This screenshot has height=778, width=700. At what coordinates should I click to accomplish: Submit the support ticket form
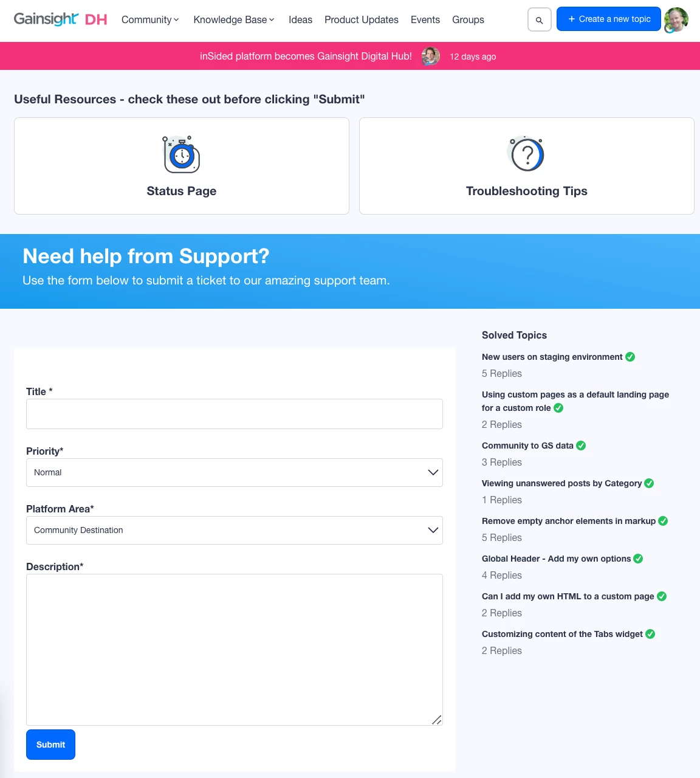50,745
